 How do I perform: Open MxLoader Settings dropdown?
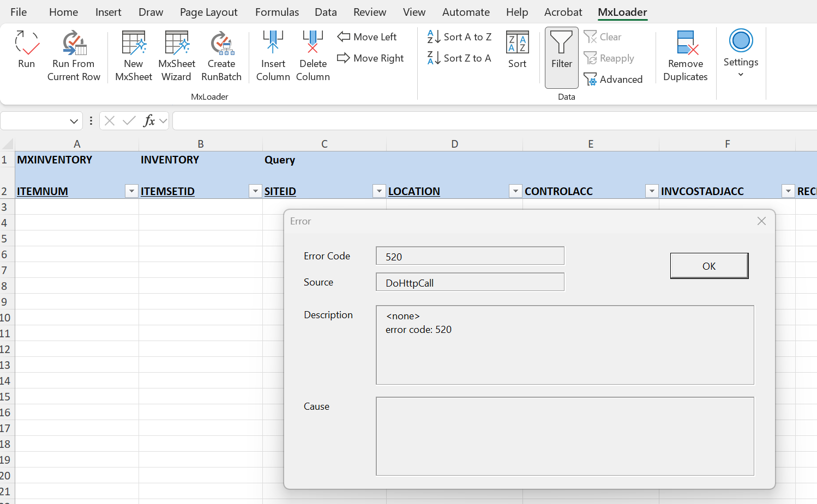tap(741, 53)
